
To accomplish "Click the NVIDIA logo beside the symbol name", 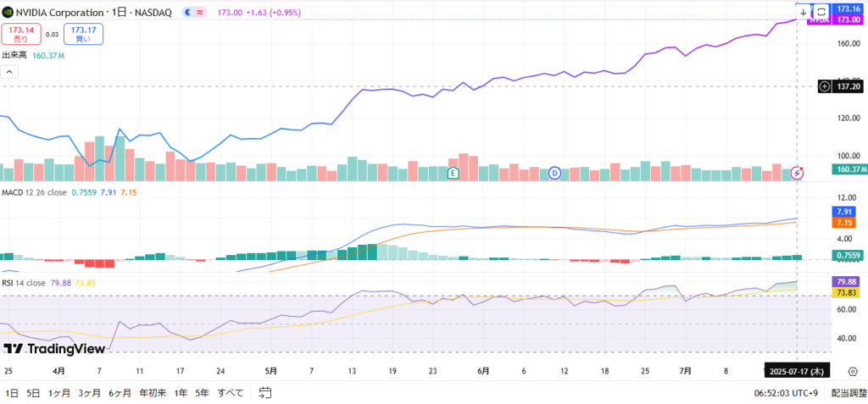I will (x=8, y=12).
